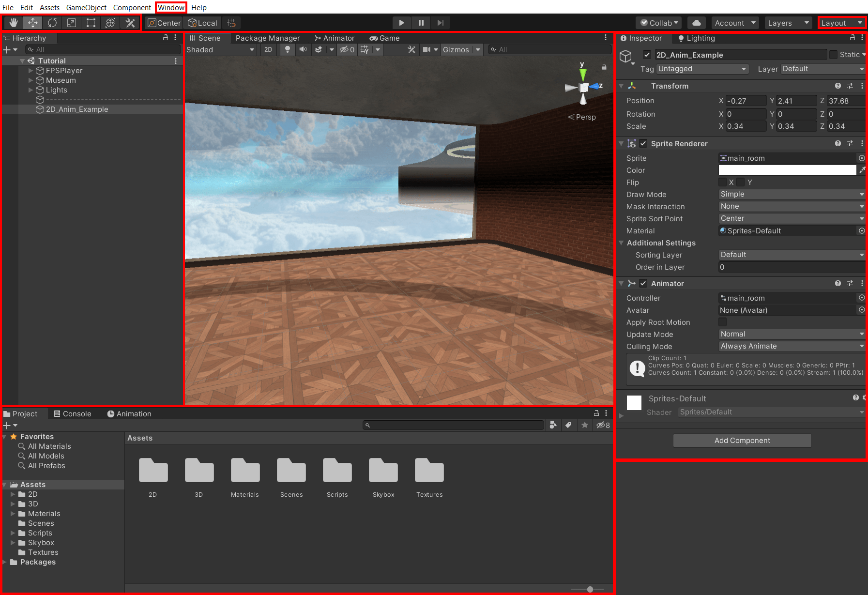Viewport: 868px width, 595px height.
Task: Select the Rotate tool
Action: click(52, 22)
